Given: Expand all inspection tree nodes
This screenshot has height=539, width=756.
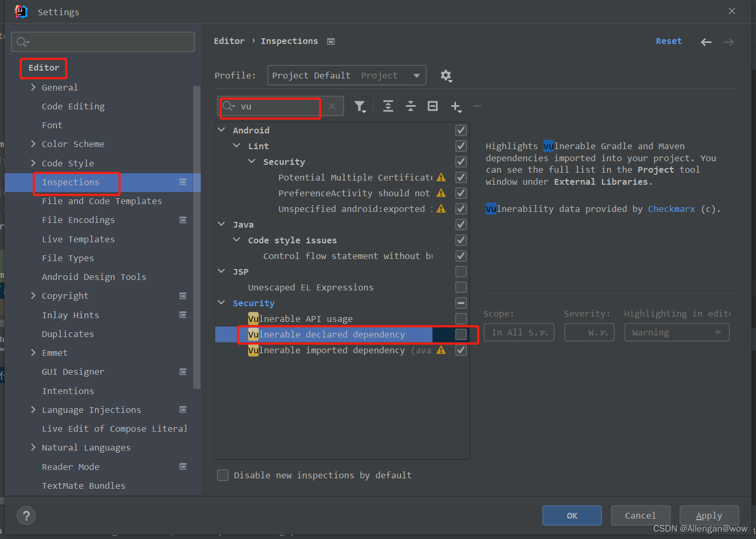Looking at the screenshot, I should click(x=388, y=106).
